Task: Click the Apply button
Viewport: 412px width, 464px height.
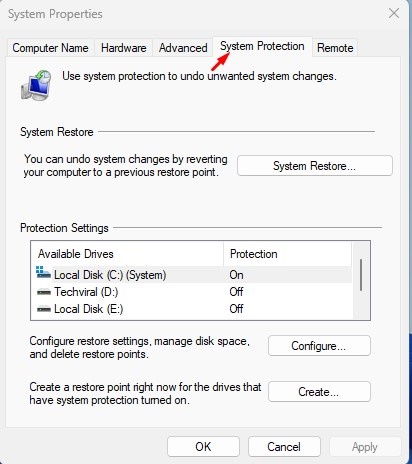Action: 365,447
